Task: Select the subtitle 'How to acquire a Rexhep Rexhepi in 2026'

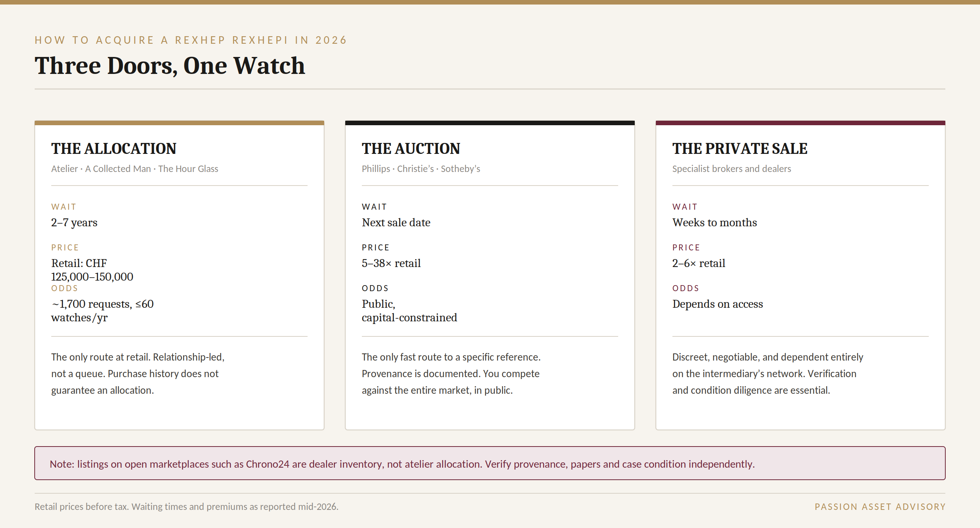Action: coord(191,40)
